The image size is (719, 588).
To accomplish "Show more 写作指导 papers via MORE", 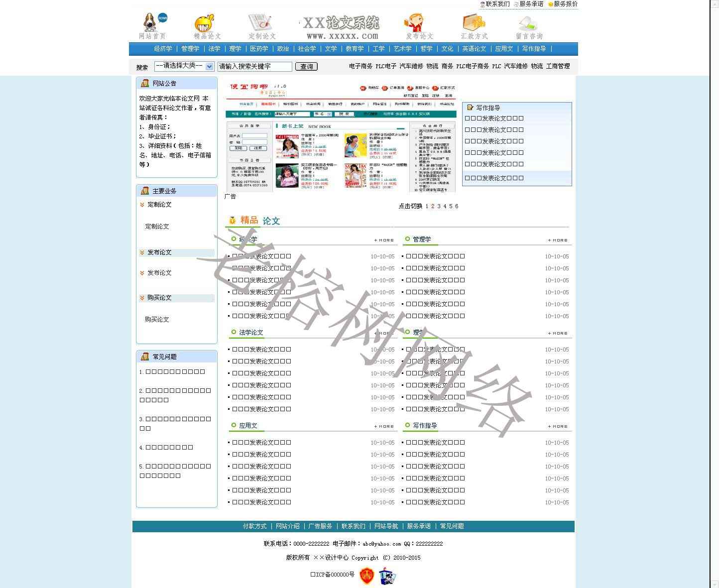I will click(x=558, y=426).
